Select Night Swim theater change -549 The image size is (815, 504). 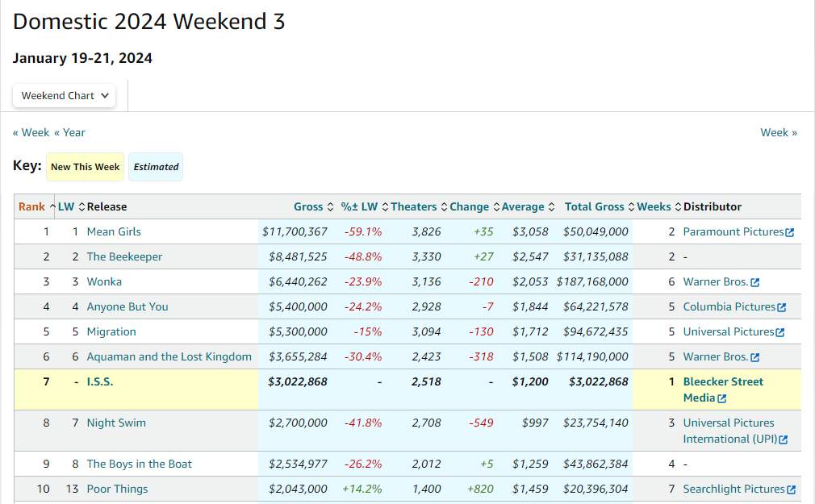click(x=481, y=423)
